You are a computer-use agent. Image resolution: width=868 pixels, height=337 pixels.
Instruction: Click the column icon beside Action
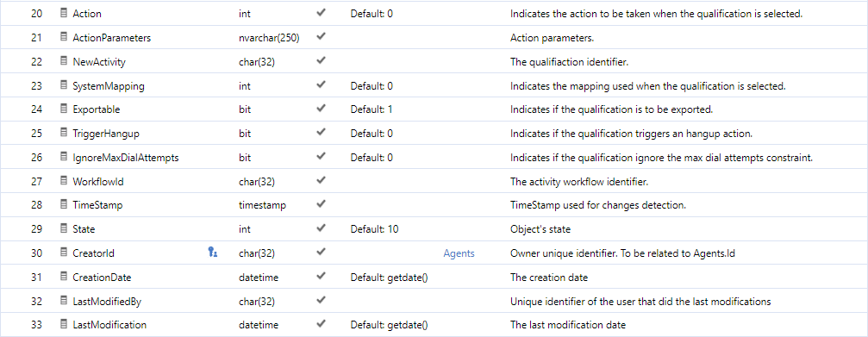coord(64,13)
